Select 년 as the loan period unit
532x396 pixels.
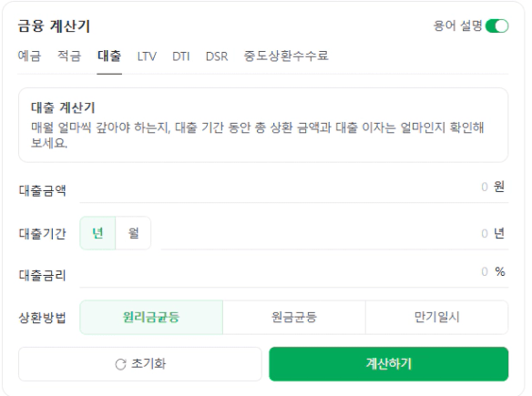(x=97, y=233)
